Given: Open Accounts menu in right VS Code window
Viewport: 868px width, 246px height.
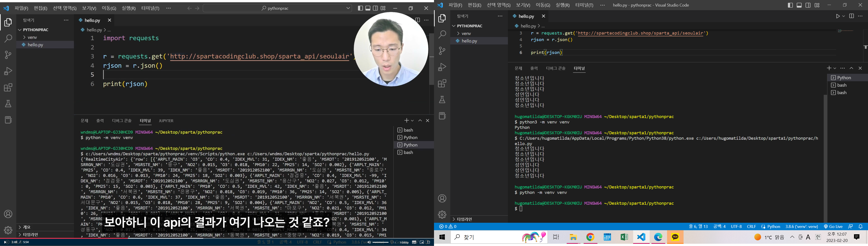Looking at the screenshot, I should click(x=442, y=199).
